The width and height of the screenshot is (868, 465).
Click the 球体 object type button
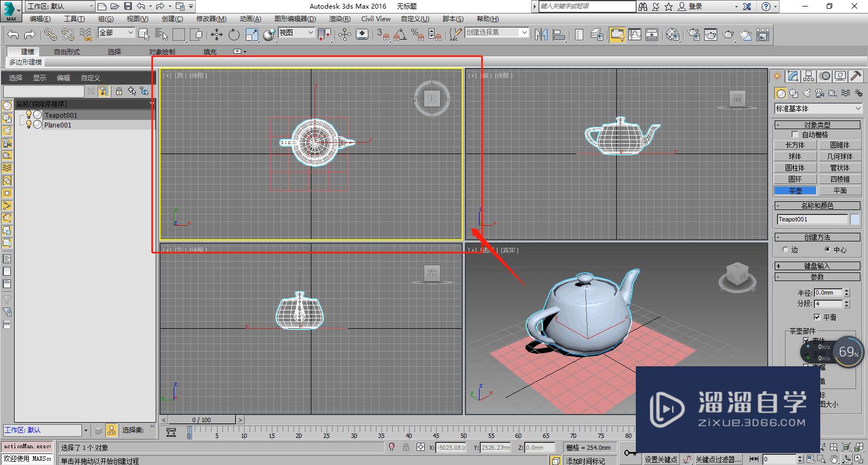click(795, 156)
